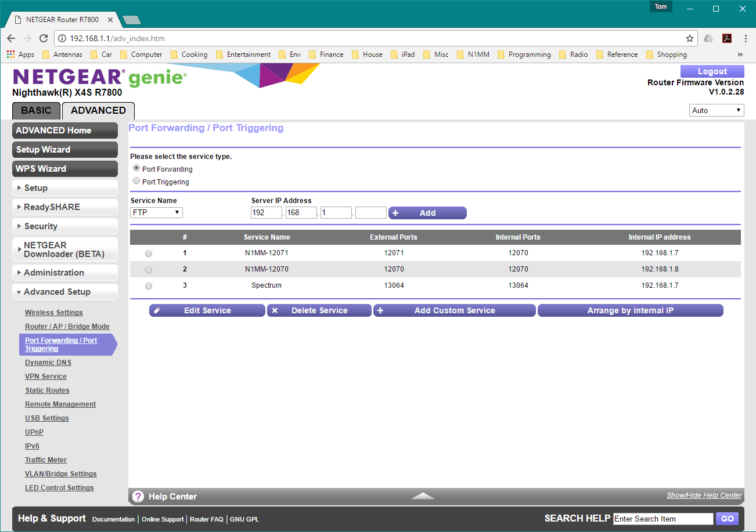Select the N1MM-12070 row radio button
Viewport: 756px width, 532px height.
click(149, 270)
